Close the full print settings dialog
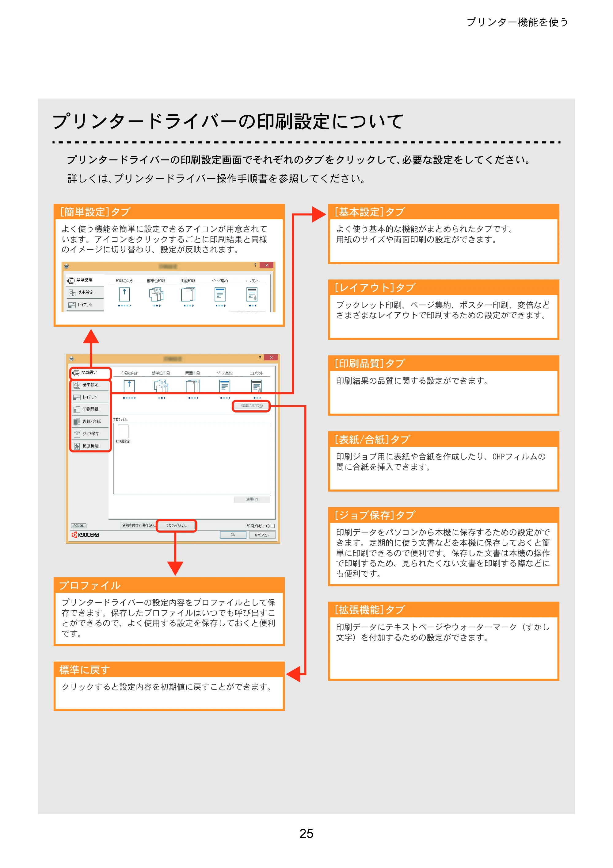This screenshot has height=868, width=613. pos(271,357)
